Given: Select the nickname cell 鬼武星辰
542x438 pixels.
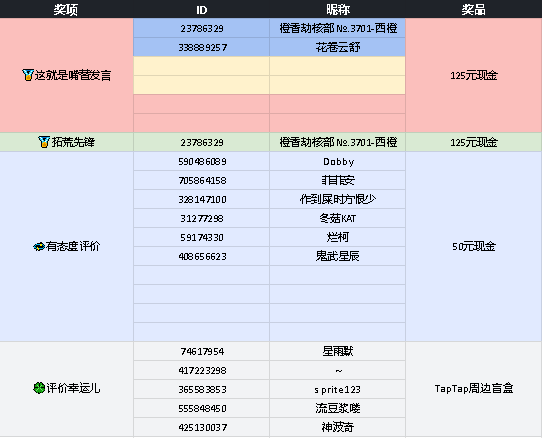Looking at the screenshot, I should pos(337,256).
